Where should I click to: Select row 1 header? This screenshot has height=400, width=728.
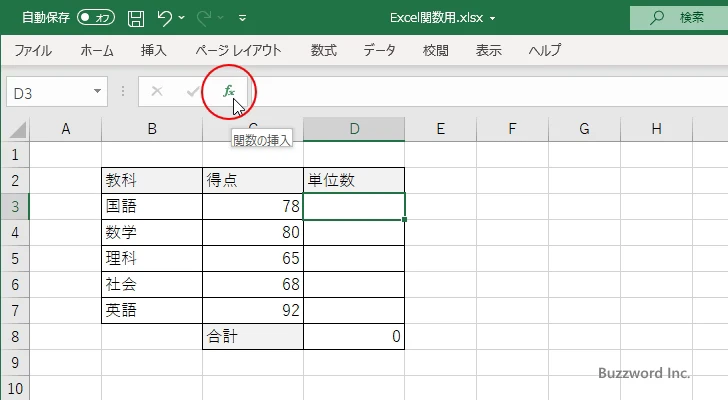15,154
